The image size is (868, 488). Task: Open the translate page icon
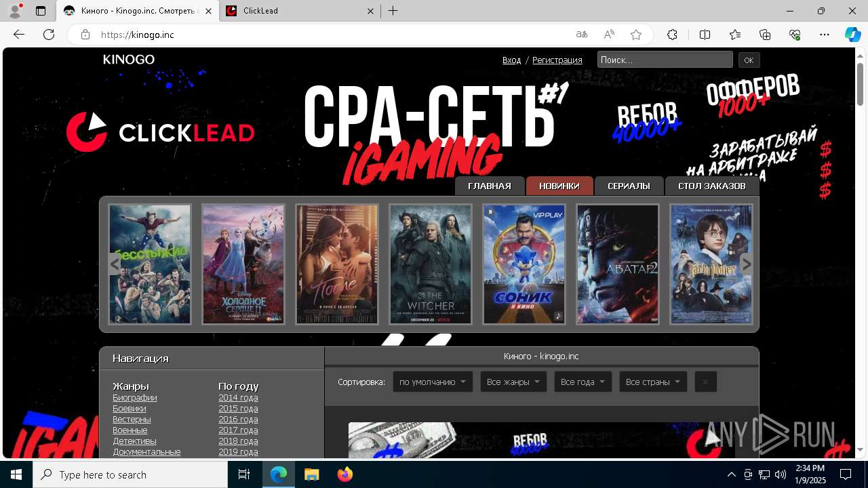(582, 35)
